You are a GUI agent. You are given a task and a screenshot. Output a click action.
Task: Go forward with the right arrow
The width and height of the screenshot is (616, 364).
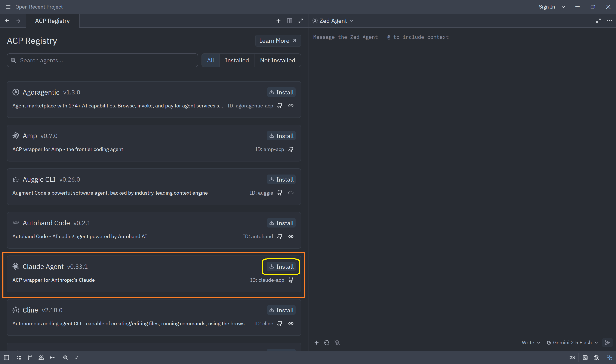(x=18, y=21)
